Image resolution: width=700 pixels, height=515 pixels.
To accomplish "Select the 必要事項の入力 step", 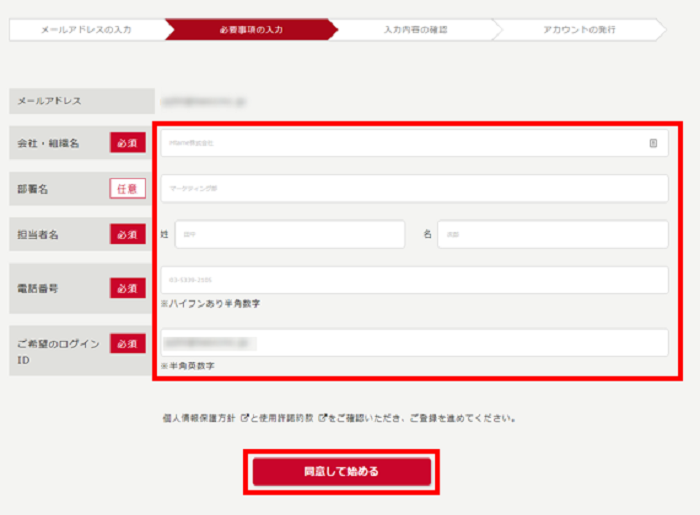I will [251, 30].
